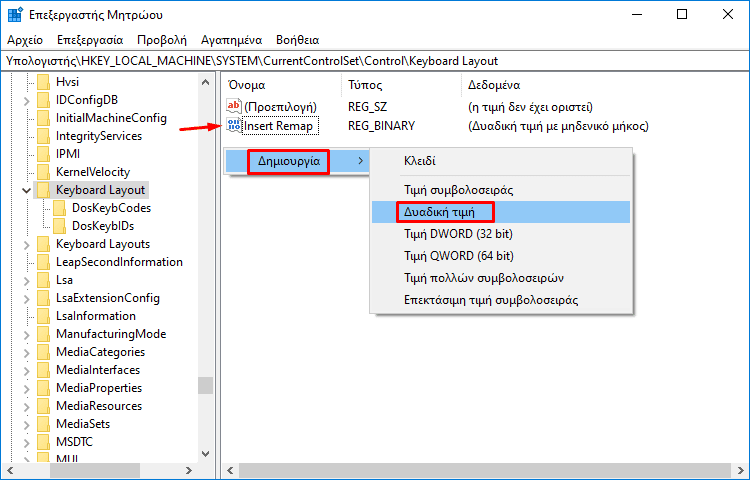750x480 pixels.
Task: Select Τιμή QWORD (64 bit) option
Action: pos(501,256)
